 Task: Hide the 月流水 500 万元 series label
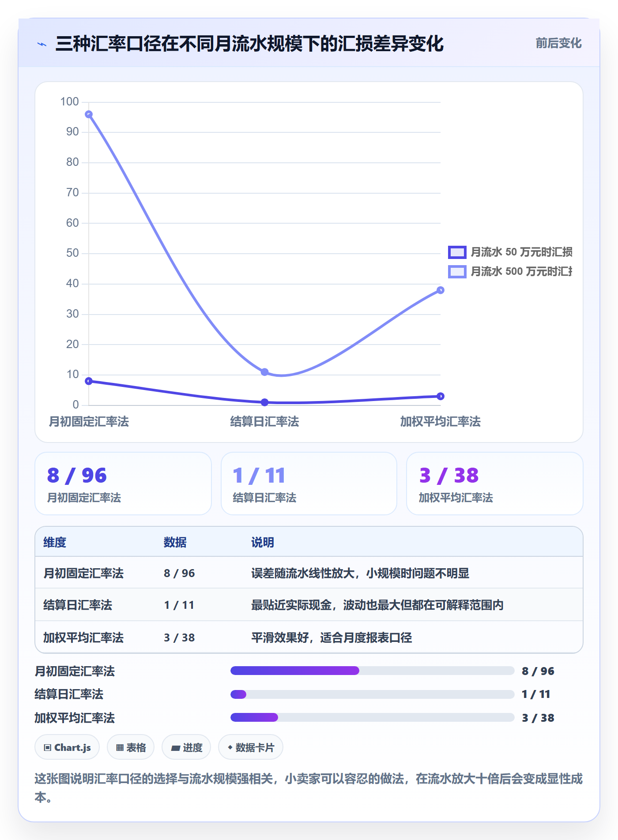coord(521,271)
